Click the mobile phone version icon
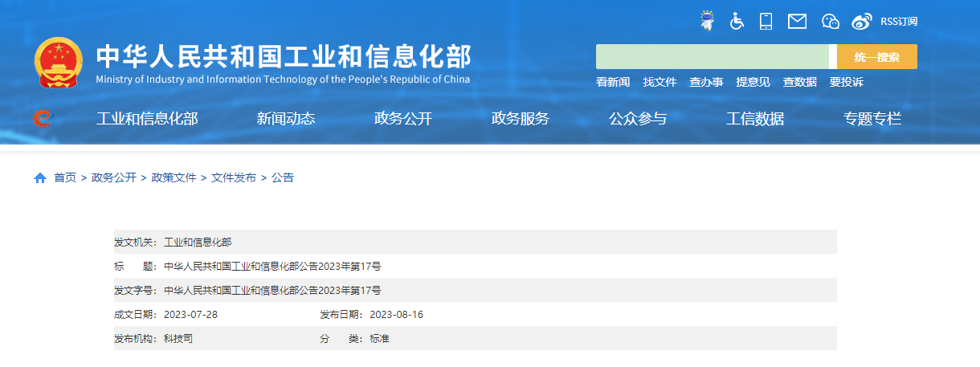 click(x=766, y=21)
